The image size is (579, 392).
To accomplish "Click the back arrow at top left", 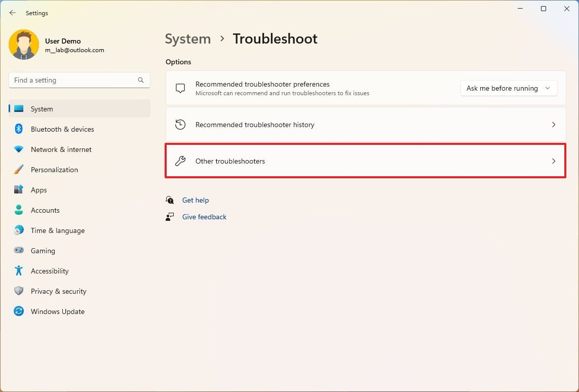I will (x=13, y=13).
